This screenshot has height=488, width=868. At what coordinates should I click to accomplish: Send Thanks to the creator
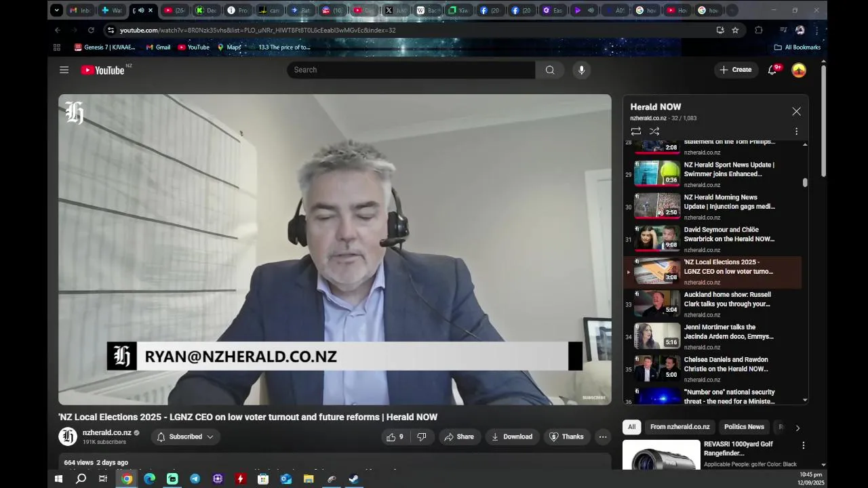tap(566, 436)
